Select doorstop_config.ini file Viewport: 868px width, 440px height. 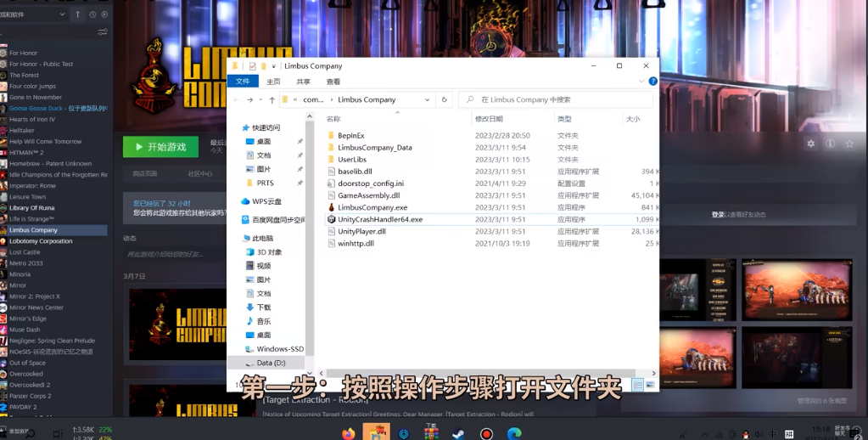(x=371, y=183)
